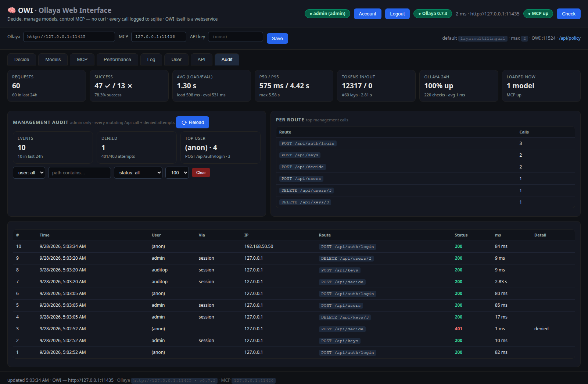Click DELETE /api/users/3 in Per Route table

tap(306, 191)
